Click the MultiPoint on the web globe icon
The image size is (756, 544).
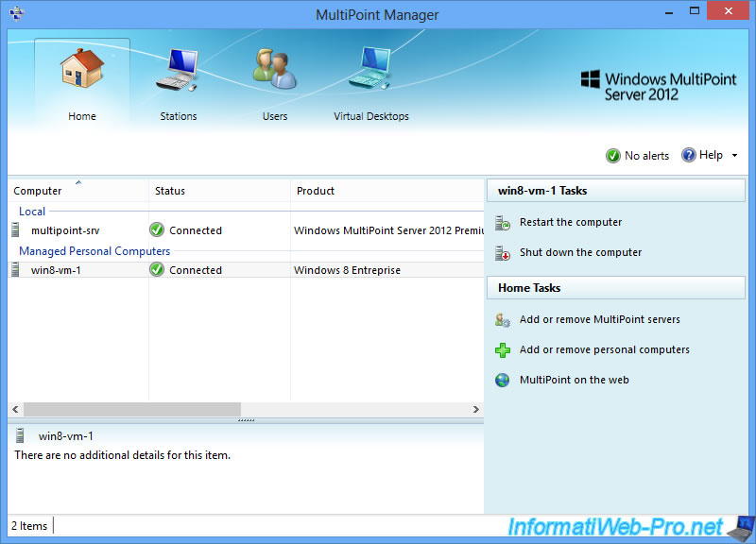pos(503,381)
